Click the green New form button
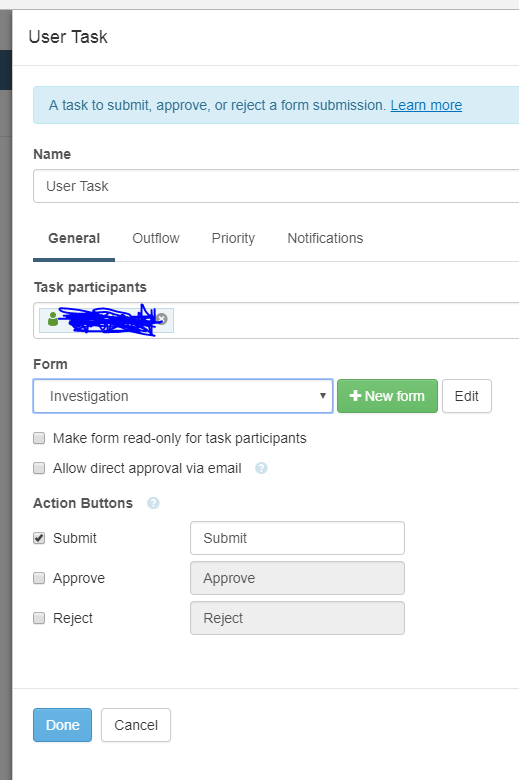Image resolution: width=519 pixels, height=780 pixels. [x=387, y=396]
